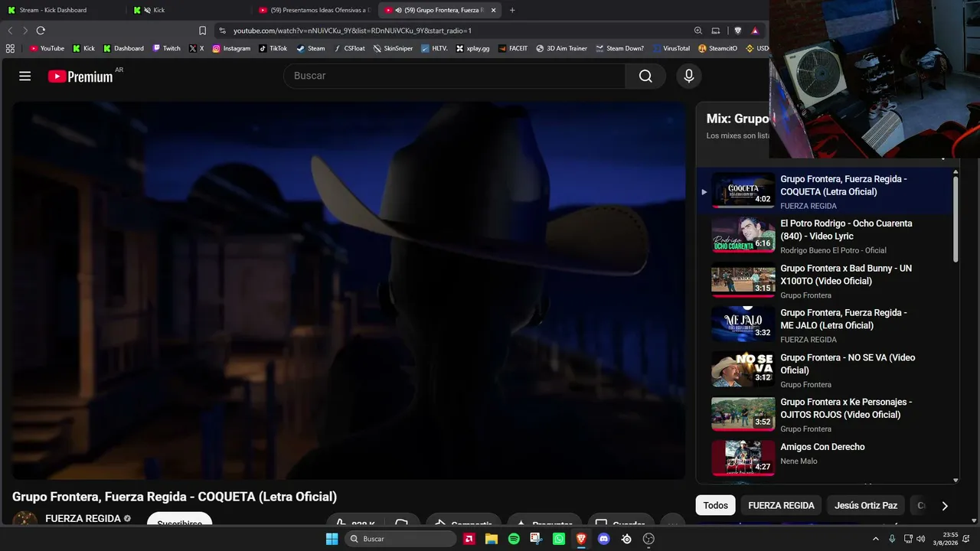
Task: Open the xplay.gg bookmark
Action: (473, 48)
